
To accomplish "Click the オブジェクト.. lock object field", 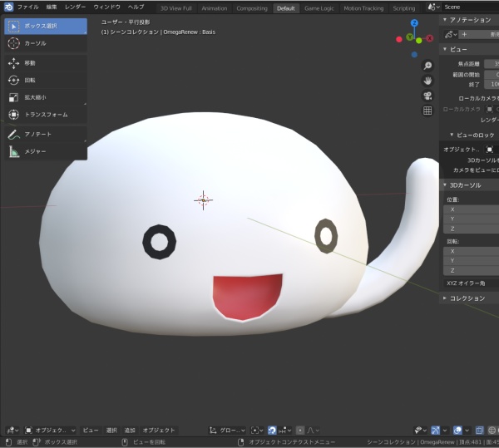I will point(492,149).
